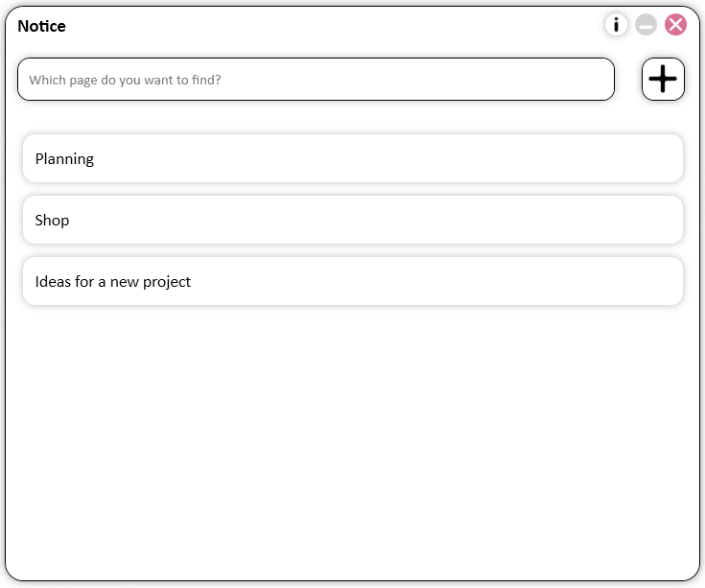Select the first entry in the page list
This screenshot has height=588, width=705.
pos(352,158)
